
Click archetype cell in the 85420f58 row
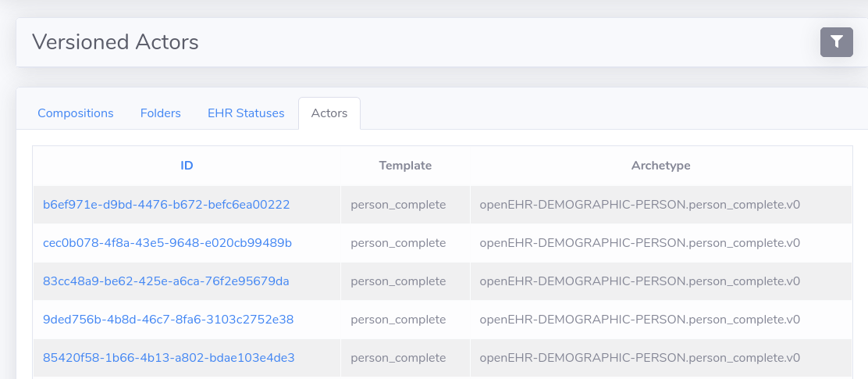[x=639, y=358]
